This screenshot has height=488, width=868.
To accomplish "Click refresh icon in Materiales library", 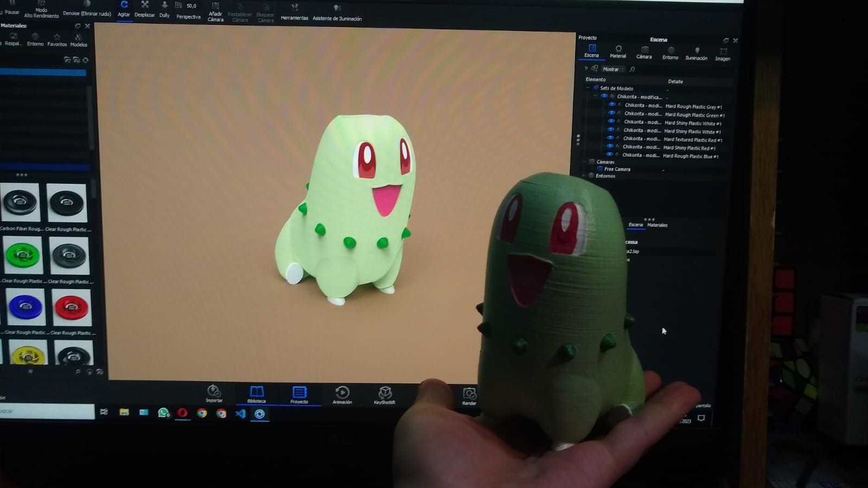I will tap(86, 60).
